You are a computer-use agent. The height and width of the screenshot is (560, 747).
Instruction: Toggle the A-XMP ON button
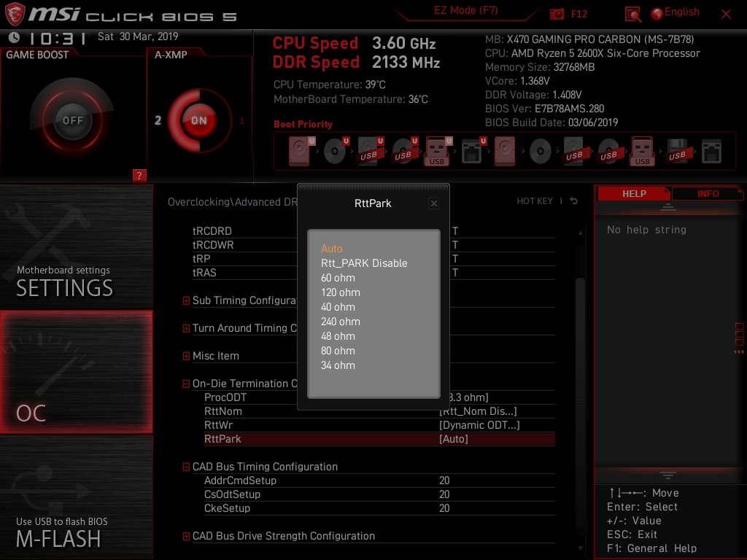tap(199, 120)
